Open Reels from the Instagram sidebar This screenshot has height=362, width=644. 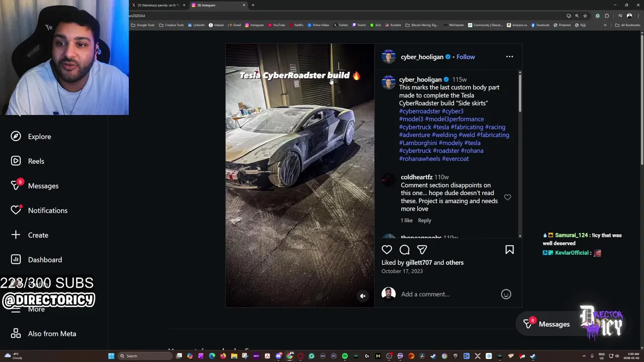28,161
